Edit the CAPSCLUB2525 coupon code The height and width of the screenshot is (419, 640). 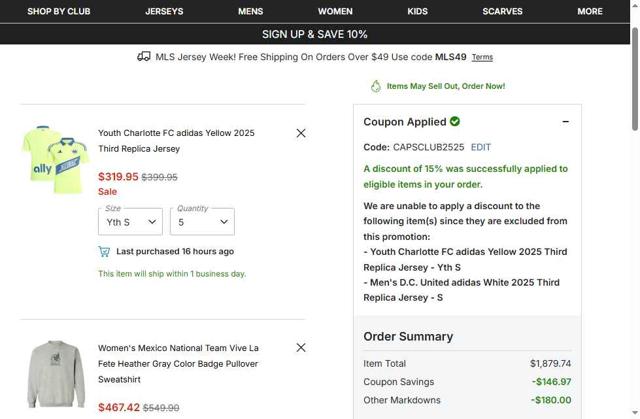pyautogui.click(x=481, y=147)
